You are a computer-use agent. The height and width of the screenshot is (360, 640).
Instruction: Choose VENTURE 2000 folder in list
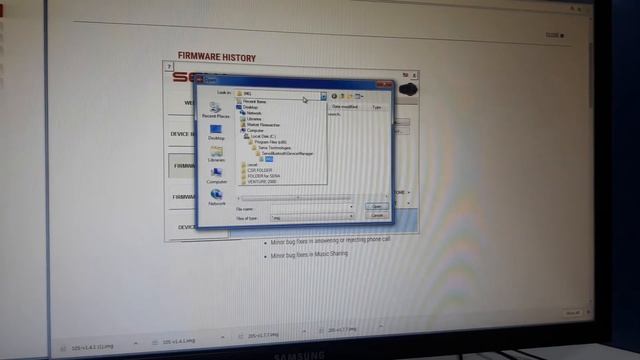pyautogui.click(x=259, y=182)
